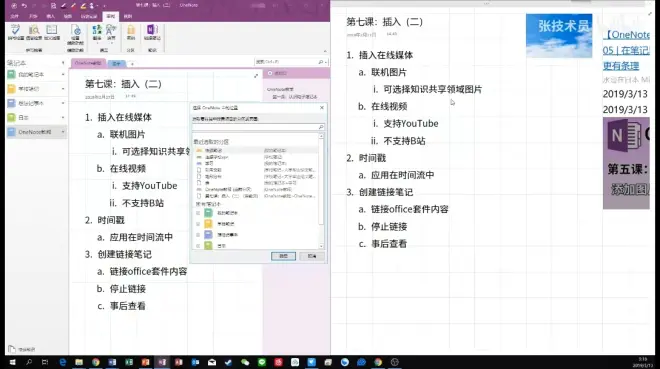Click the Undo icon in the quick access toolbar
This screenshot has width=660, height=369.
(x=24, y=6)
